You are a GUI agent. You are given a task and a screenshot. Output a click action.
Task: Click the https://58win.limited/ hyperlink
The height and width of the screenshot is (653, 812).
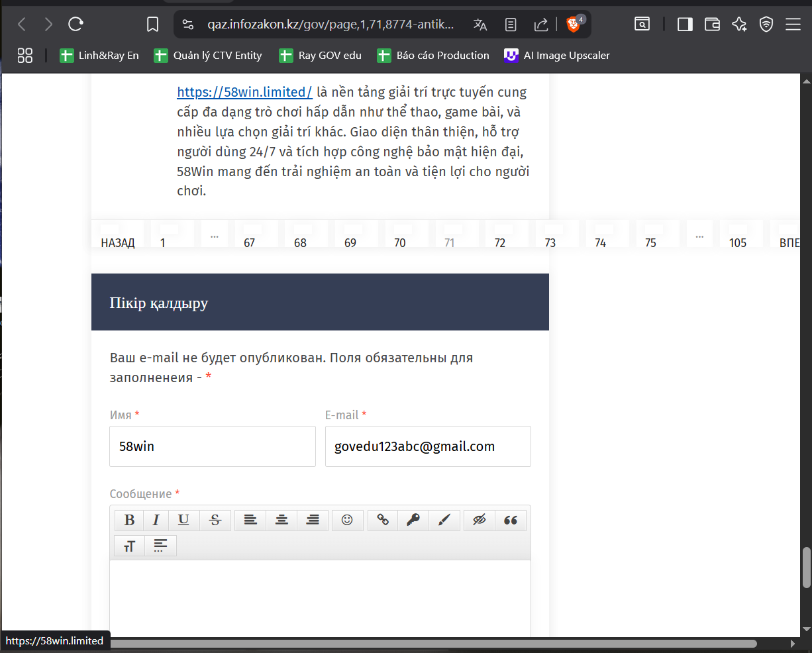pos(244,92)
